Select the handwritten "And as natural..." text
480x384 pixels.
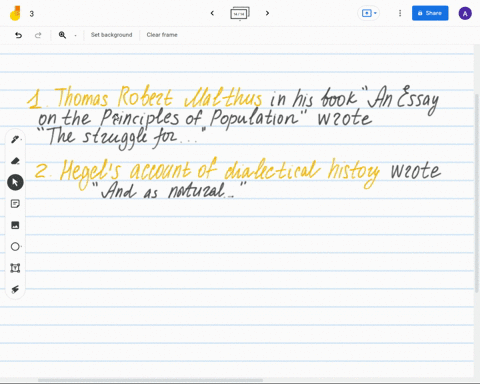pos(169,190)
